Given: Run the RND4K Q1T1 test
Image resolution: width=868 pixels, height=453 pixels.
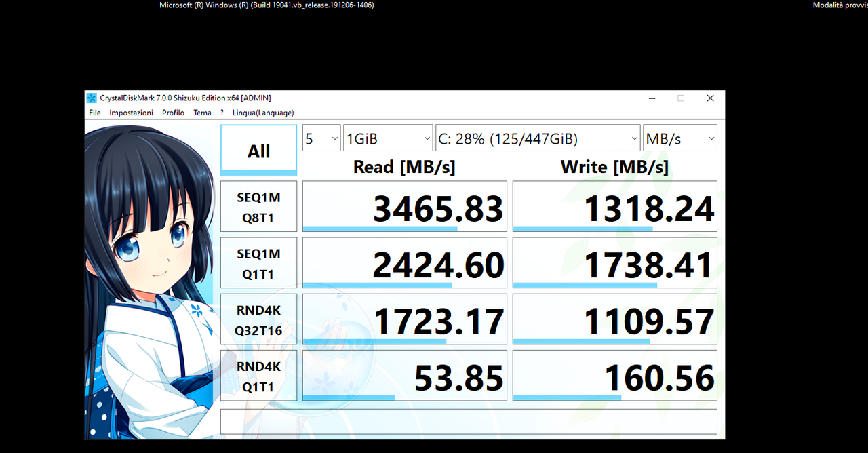Looking at the screenshot, I should tap(259, 375).
